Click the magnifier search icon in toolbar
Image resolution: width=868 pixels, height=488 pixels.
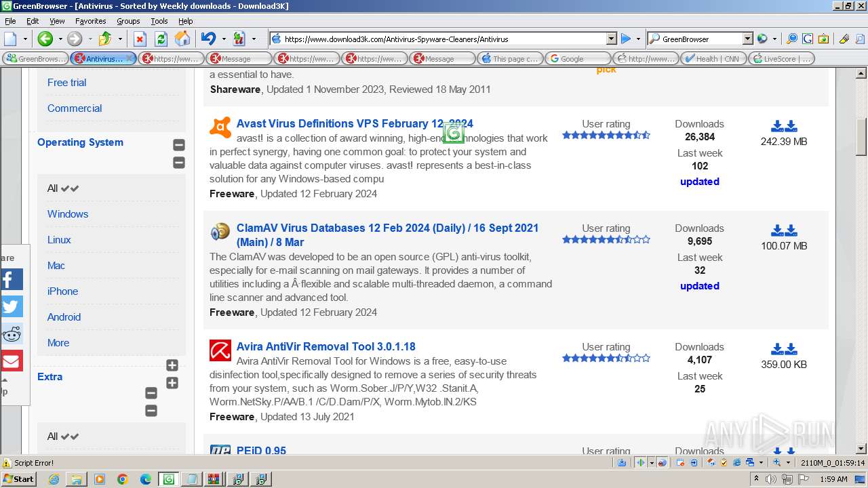[791, 39]
